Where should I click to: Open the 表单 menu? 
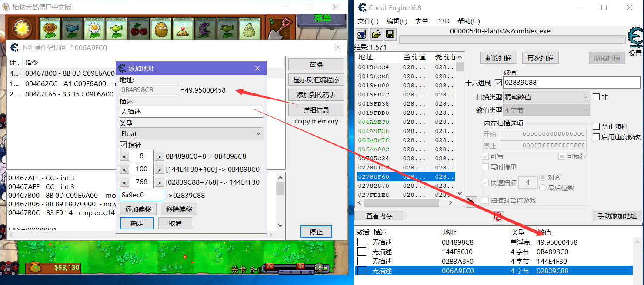tap(421, 21)
